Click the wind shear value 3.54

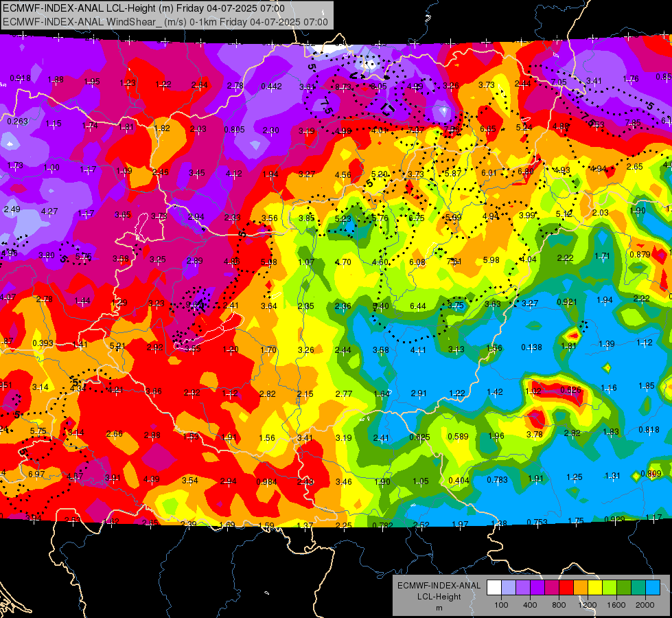coord(190,481)
